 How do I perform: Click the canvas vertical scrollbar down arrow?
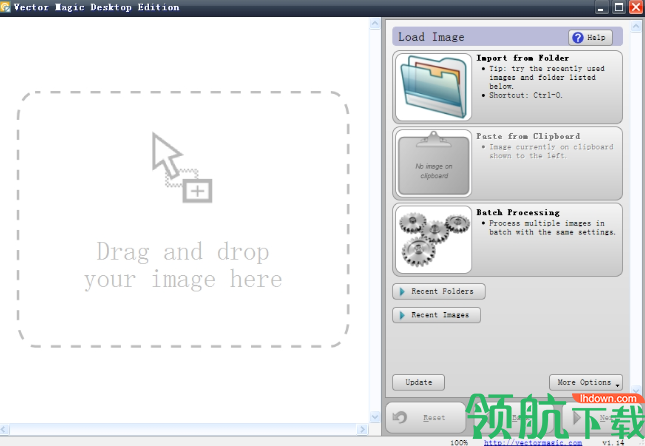click(375, 417)
